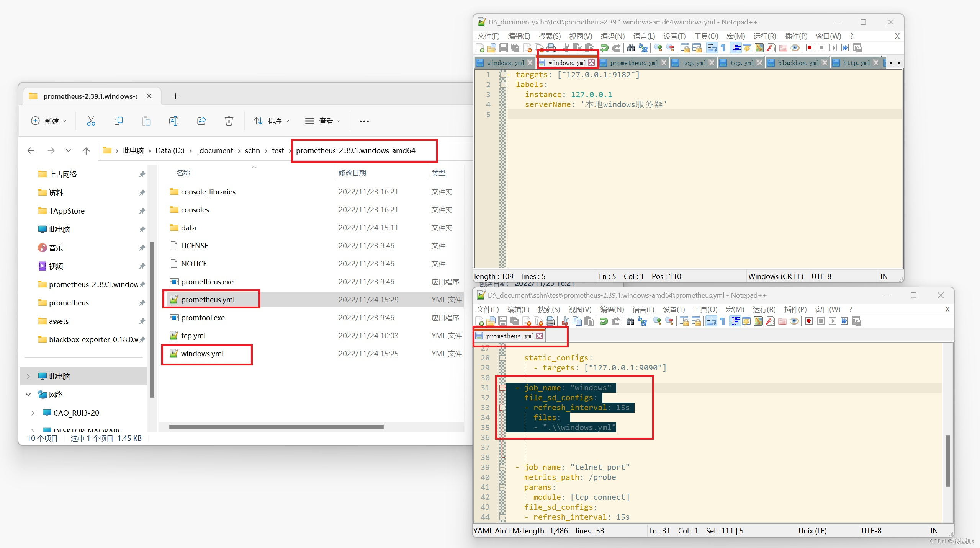The width and height of the screenshot is (980, 548).
Task: Click Cut icon in prometheus.yml Notepad++ toolbar
Action: [565, 321]
